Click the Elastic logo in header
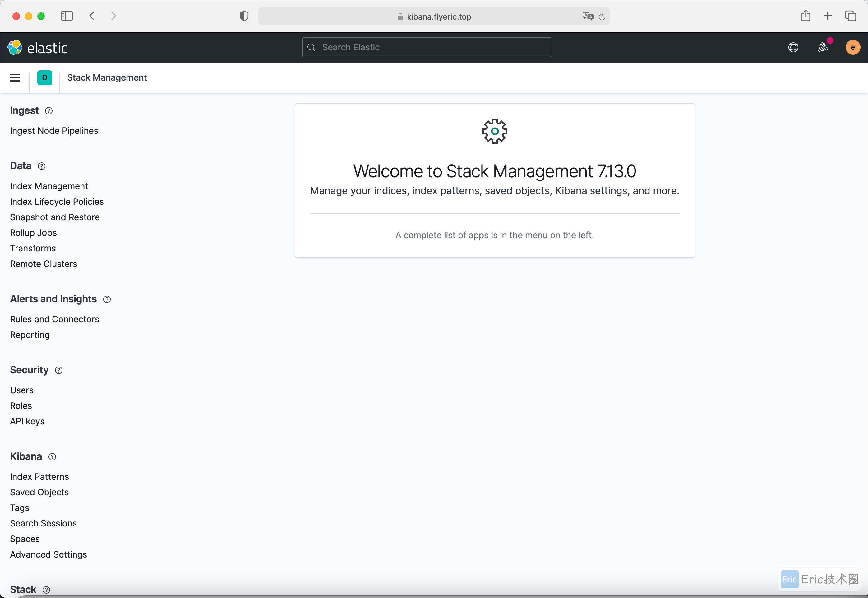 (37, 48)
